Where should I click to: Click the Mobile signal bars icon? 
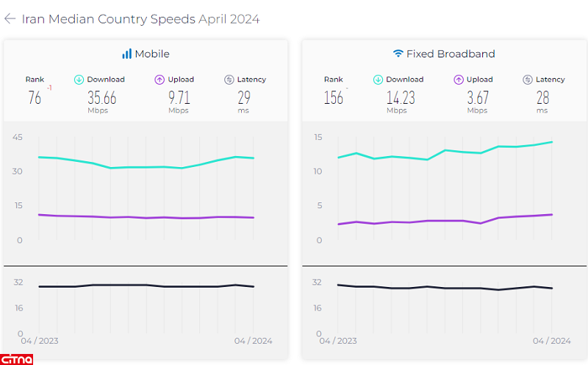[x=126, y=54]
